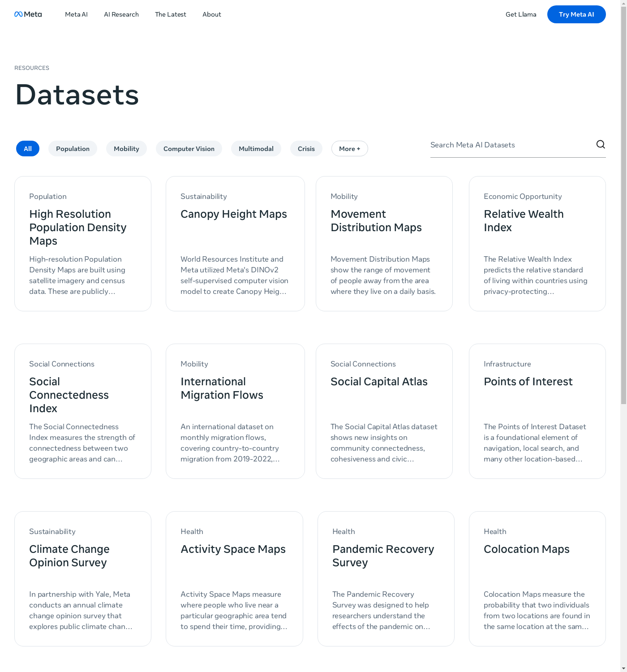Open The Latest menu item
This screenshot has width=627, height=672.
(x=170, y=14)
